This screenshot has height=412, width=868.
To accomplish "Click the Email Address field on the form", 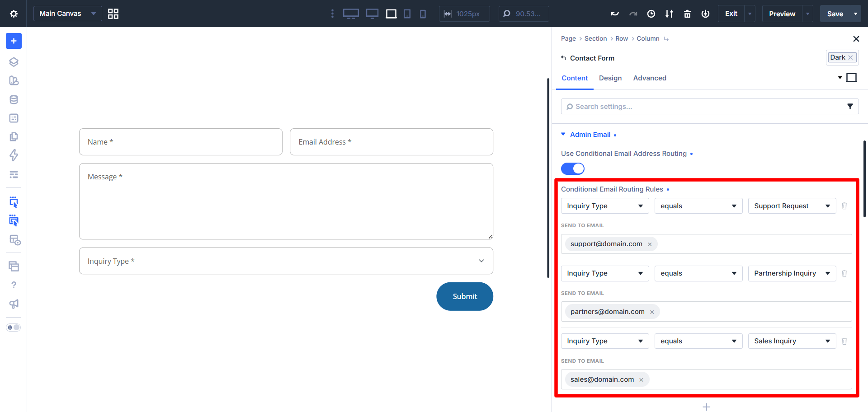I will [x=392, y=142].
